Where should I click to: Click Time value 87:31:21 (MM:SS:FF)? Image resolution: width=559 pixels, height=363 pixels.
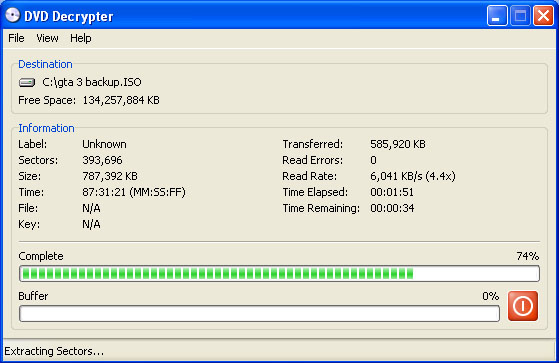click(134, 192)
